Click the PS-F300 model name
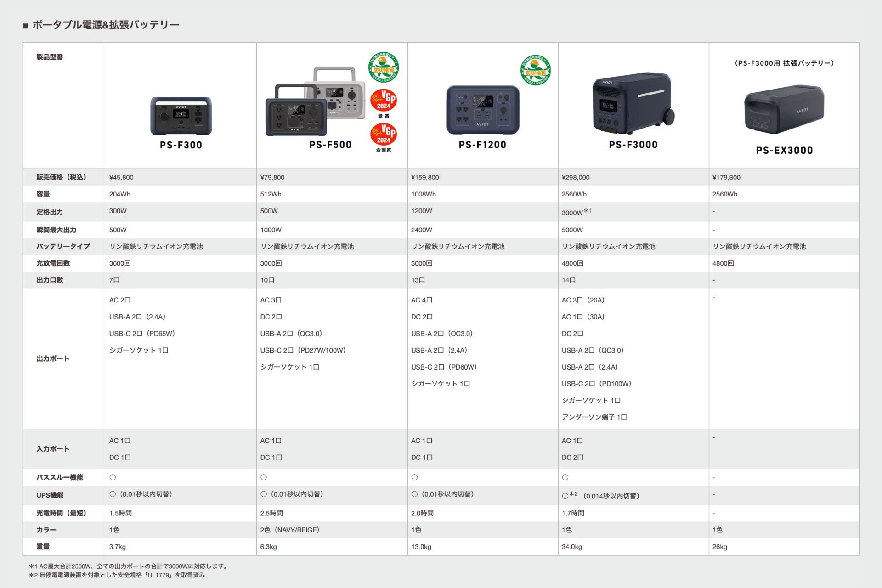The width and height of the screenshot is (882, 588). click(181, 145)
